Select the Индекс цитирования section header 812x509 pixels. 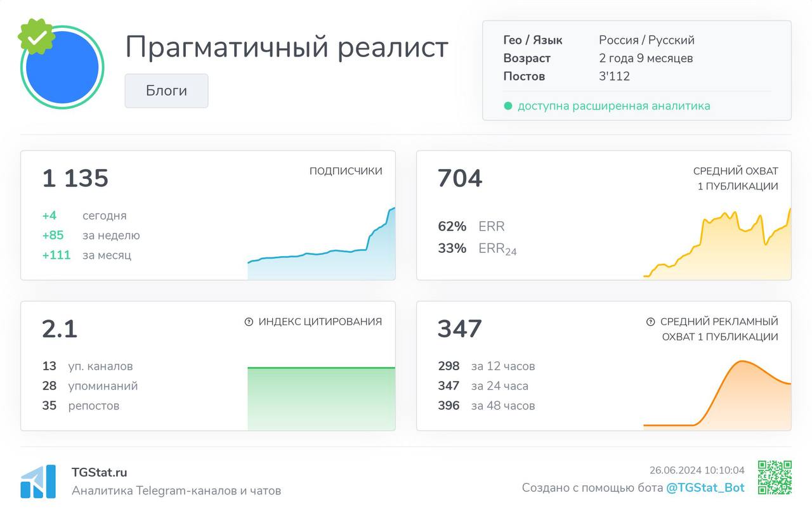(x=320, y=321)
